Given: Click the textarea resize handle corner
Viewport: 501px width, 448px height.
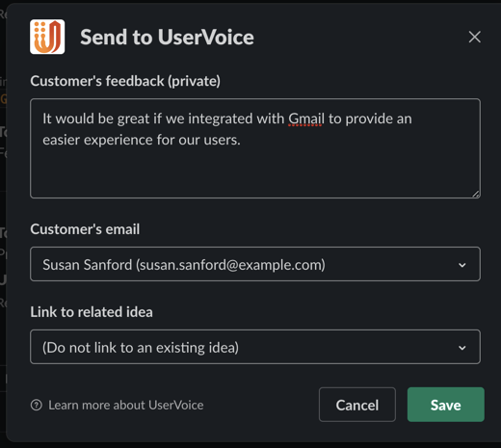Looking at the screenshot, I should [476, 194].
